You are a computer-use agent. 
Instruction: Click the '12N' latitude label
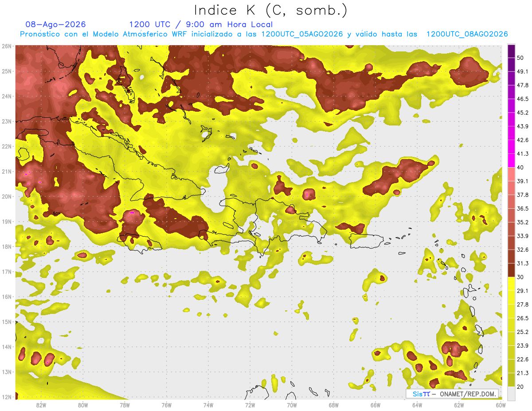click(7, 397)
